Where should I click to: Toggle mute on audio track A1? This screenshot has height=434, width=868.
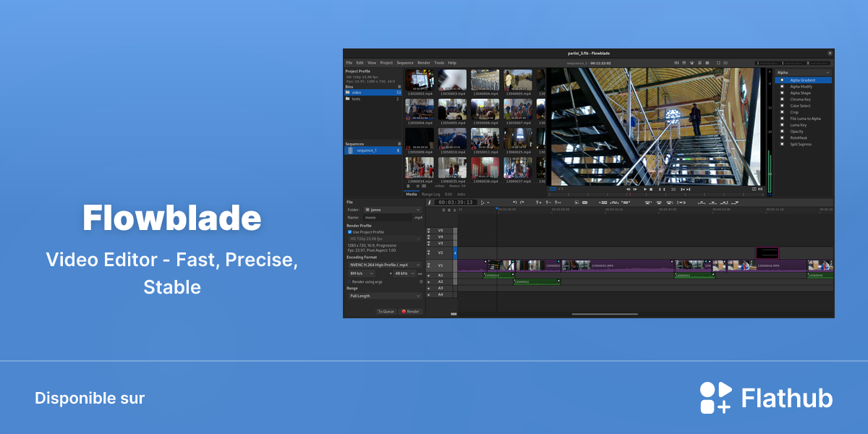point(428,276)
